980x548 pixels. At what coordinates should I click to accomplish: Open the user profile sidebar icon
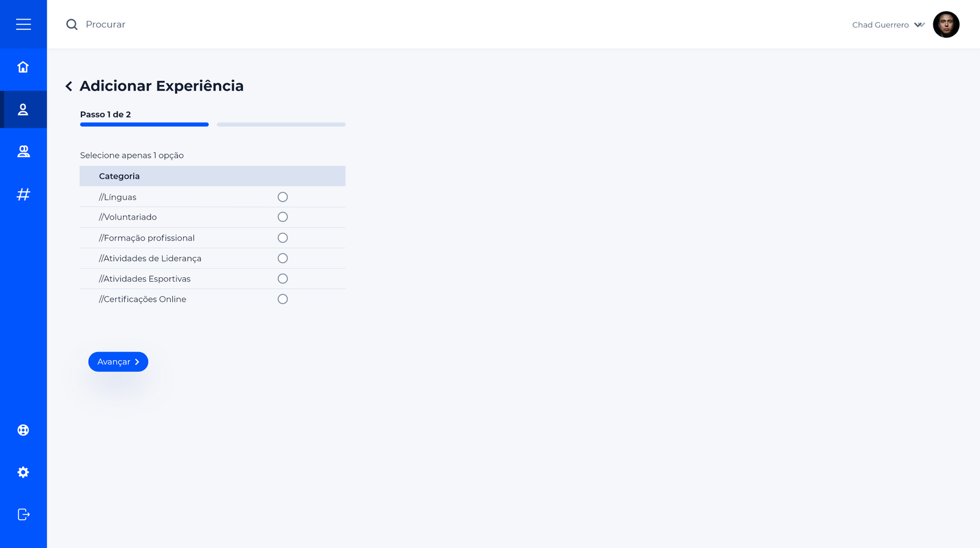(23, 110)
